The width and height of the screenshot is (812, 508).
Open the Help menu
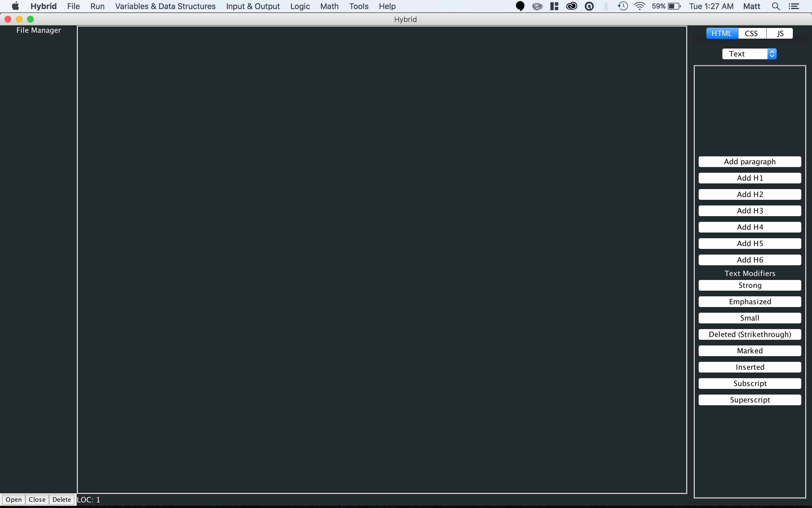387,6
